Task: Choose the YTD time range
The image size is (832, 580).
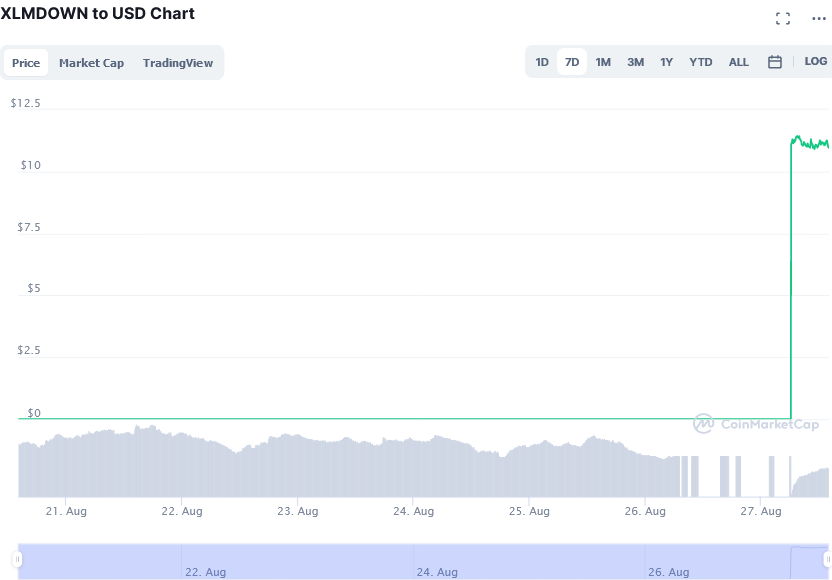Action: 701,62
